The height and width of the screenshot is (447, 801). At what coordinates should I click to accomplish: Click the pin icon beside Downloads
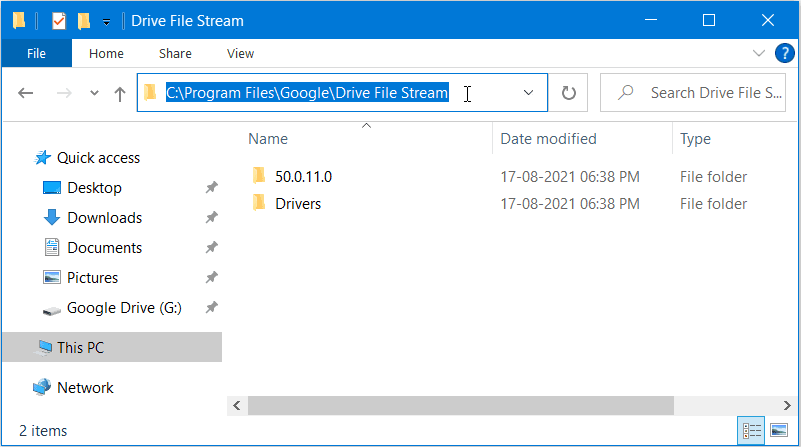pyautogui.click(x=211, y=218)
